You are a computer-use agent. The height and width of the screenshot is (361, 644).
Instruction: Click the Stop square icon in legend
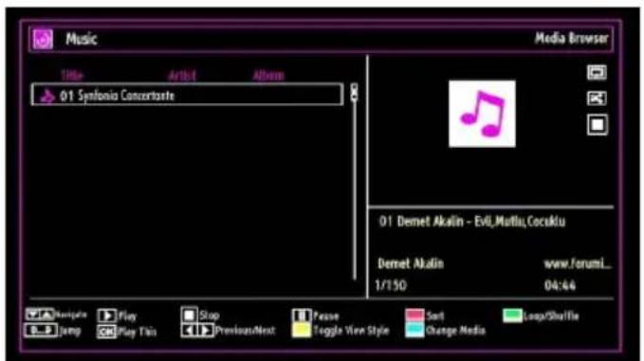[190, 316]
